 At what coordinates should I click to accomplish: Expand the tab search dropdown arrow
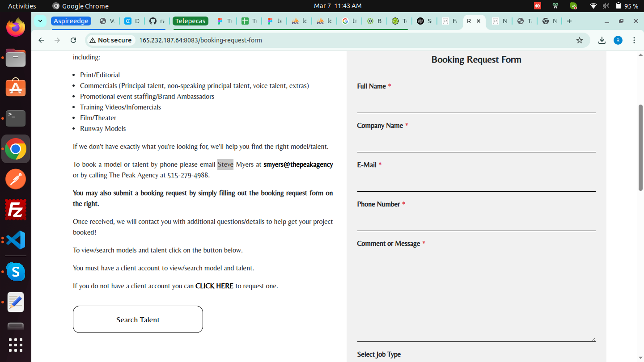(x=40, y=21)
